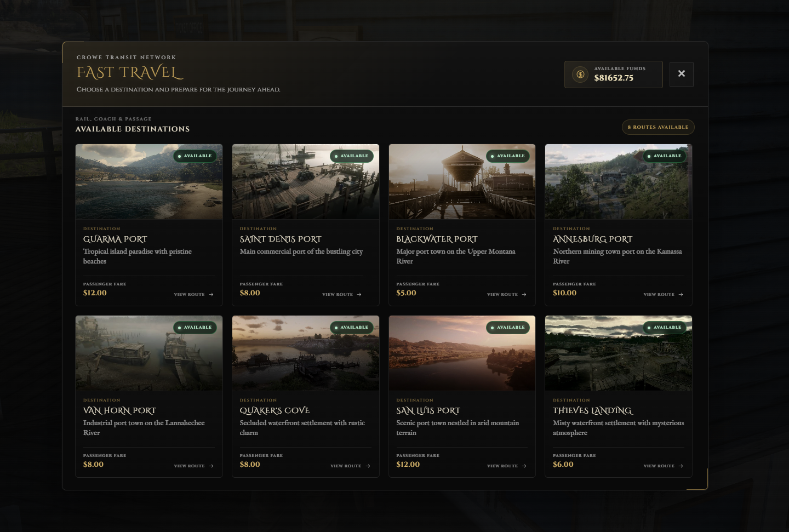This screenshot has width=789, height=532.
Task: Click the Thieves Landing view route arrow
Action: click(x=681, y=466)
